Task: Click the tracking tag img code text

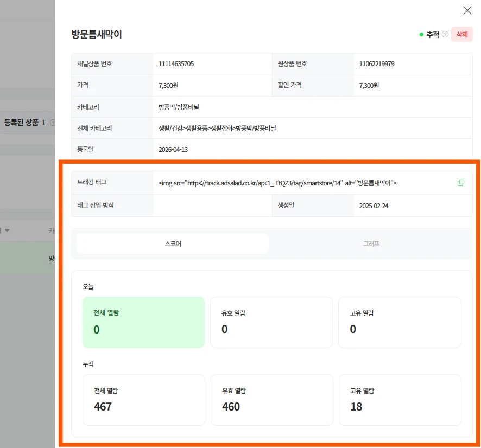Action: pos(277,183)
